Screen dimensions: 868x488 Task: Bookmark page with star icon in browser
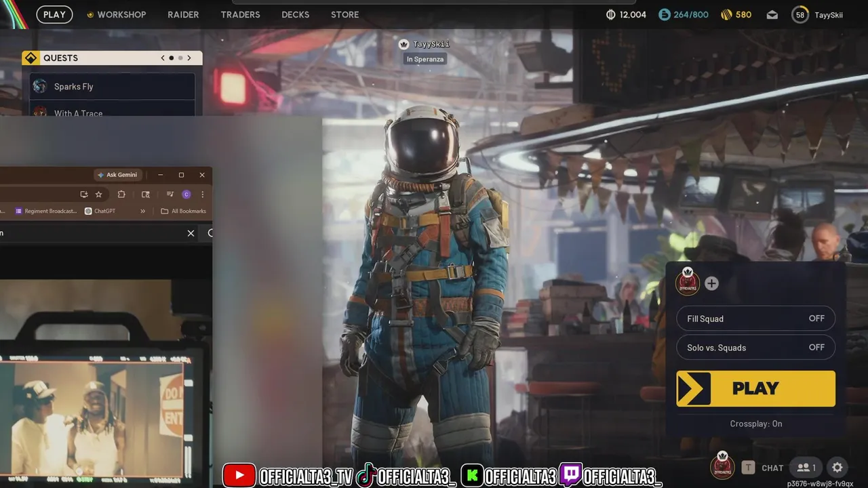(x=98, y=194)
